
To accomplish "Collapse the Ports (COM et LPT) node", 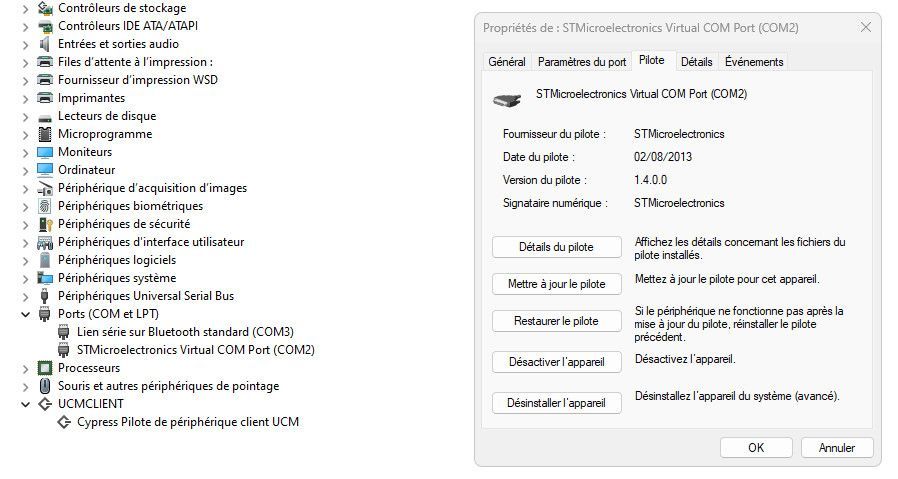I will click(25, 314).
